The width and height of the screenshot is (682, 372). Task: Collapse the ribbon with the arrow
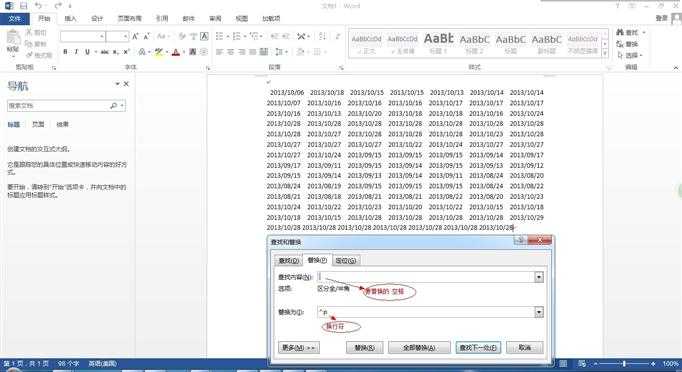coord(675,68)
